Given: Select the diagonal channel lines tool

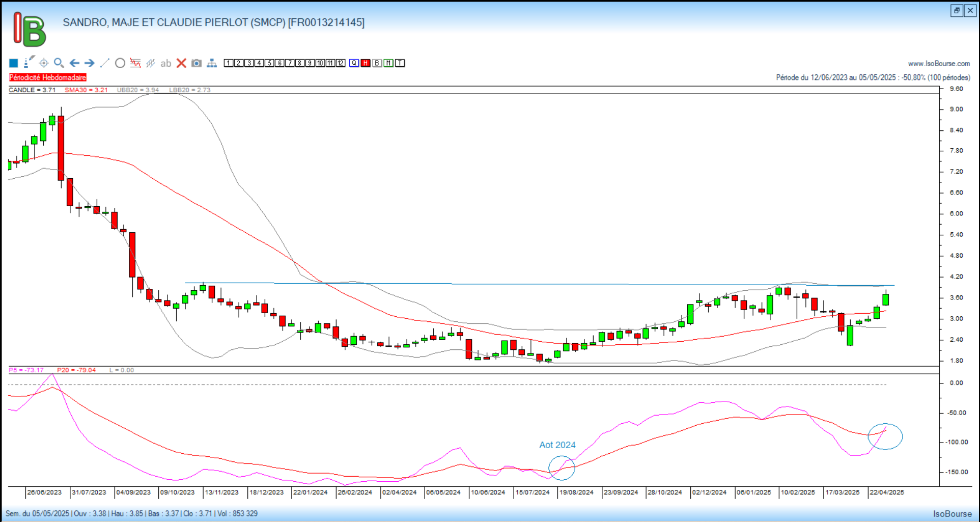Looking at the screenshot, I should tap(151, 63).
